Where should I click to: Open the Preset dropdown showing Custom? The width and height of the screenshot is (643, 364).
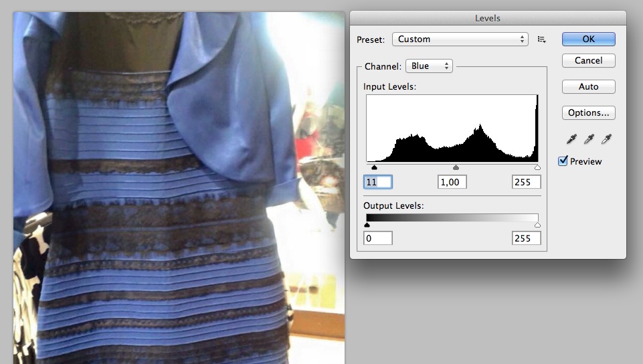(x=460, y=39)
